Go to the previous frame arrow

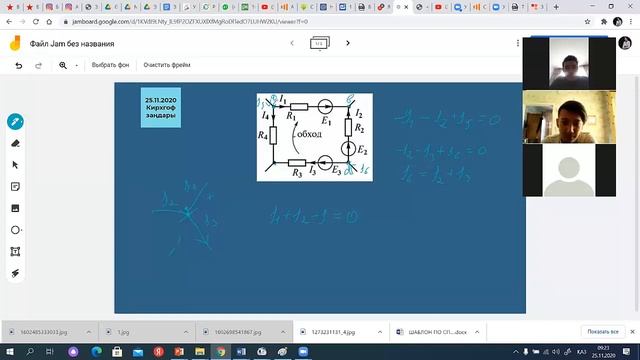292,43
